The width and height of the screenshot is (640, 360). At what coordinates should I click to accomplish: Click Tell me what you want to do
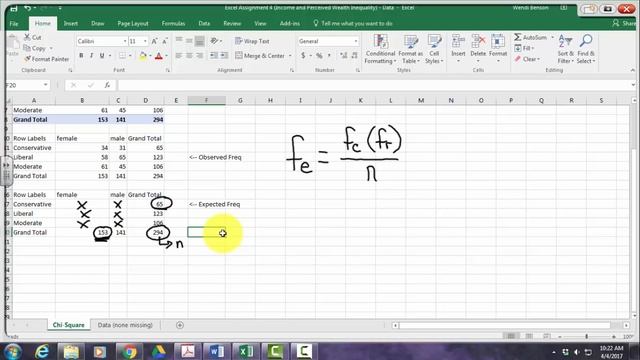(353, 24)
